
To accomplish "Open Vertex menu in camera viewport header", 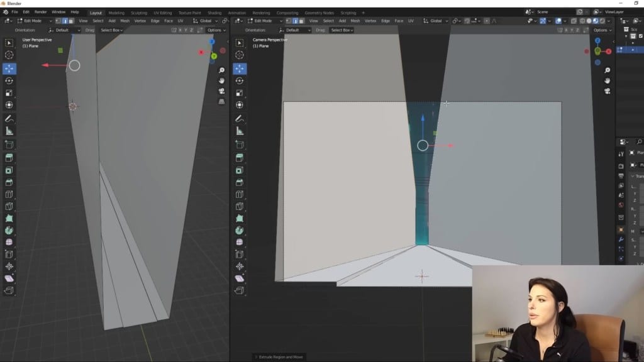I will [370, 21].
